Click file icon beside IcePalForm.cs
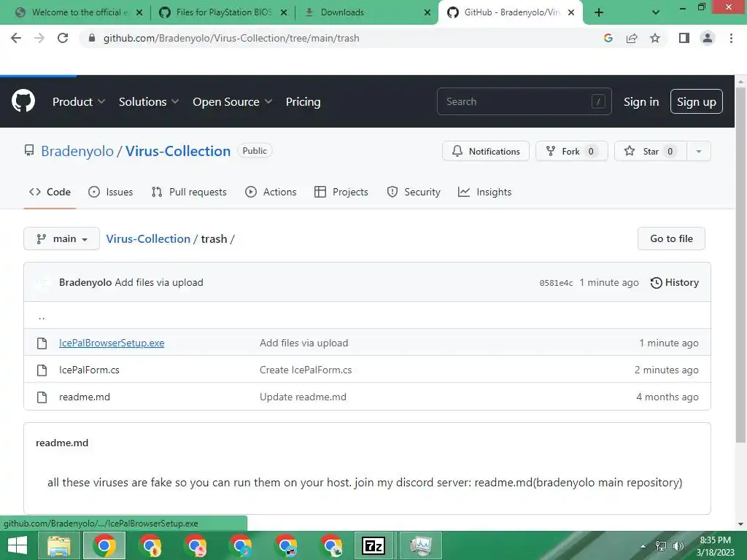747x560 pixels. 42,370
